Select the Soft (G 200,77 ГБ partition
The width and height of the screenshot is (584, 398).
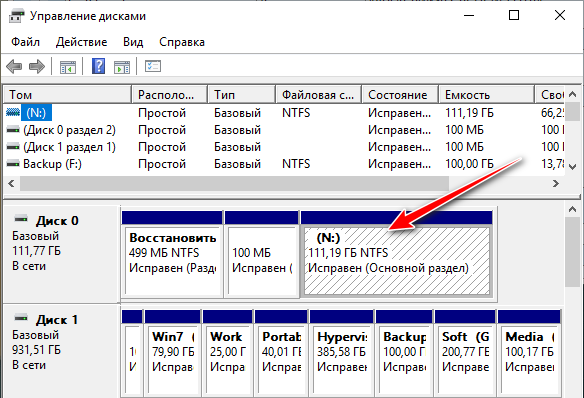click(465, 353)
